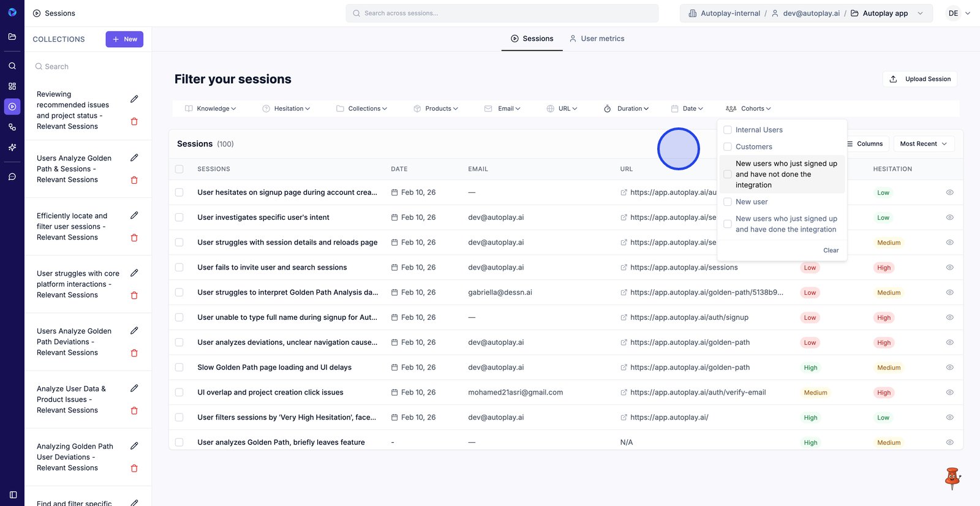Open the dashboard grid icon in sidebar
Image resolution: width=980 pixels, height=506 pixels.
coord(12,86)
